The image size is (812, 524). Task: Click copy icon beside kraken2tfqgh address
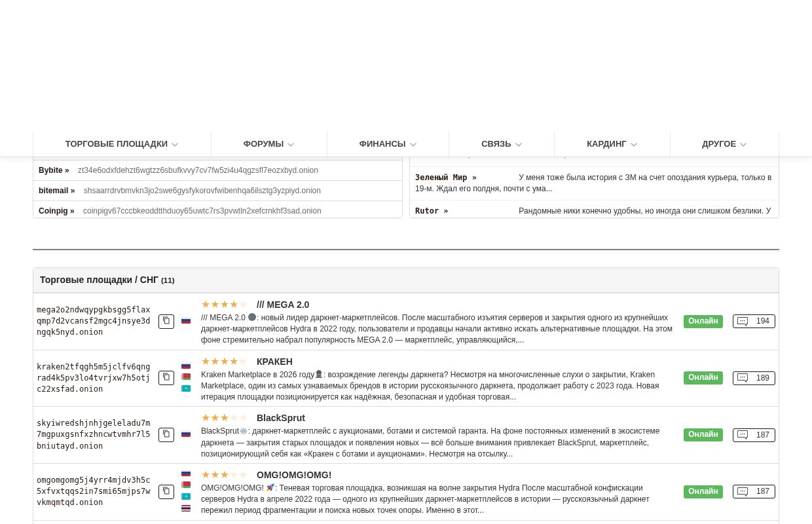166,378
